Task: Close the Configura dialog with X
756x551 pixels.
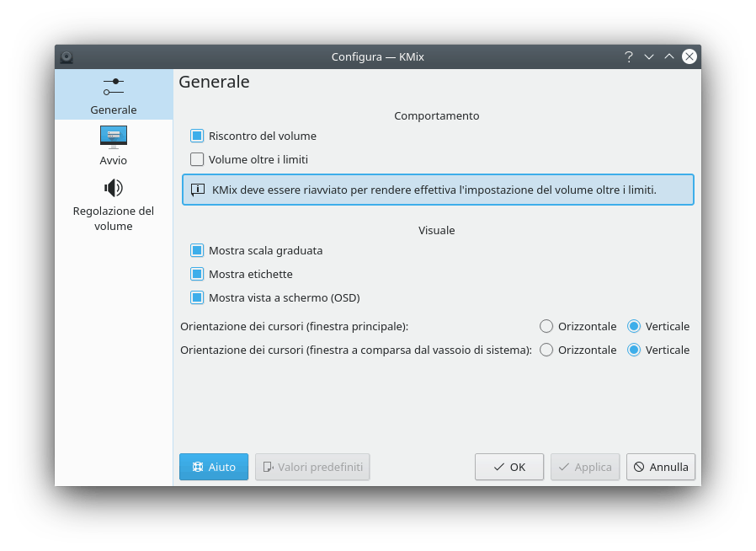Action: (x=689, y=56)
